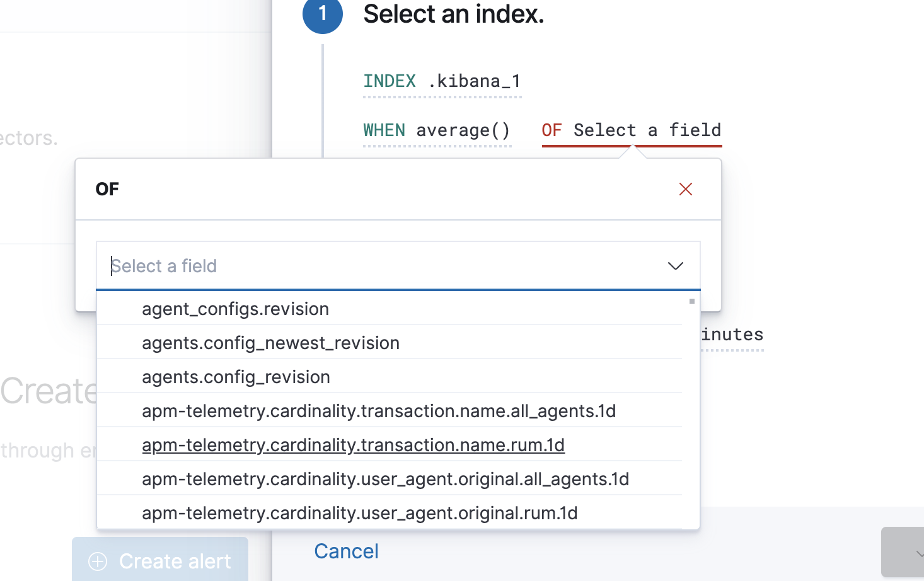The width and height of the screenshot is (924, 581).
Task: Pick agents.config_newest_revision from the field list
Action: tap(270, 343)
